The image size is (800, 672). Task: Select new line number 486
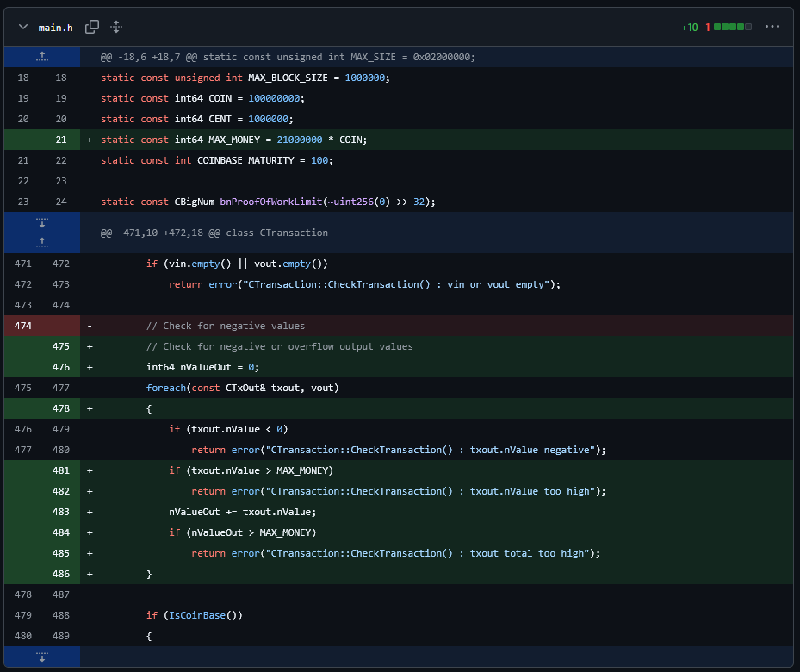pos(60,574)
